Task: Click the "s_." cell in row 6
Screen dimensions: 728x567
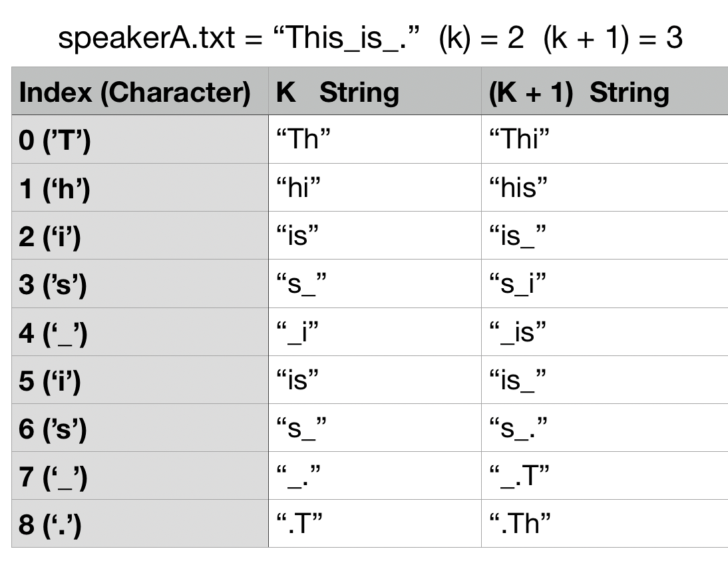Action: coord(518,429)
